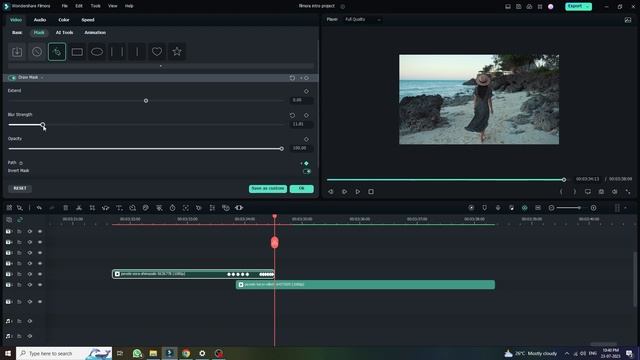Select the no-mask circle icon
The height and width of the screenshot is (360, 640).
pos(37,52)
